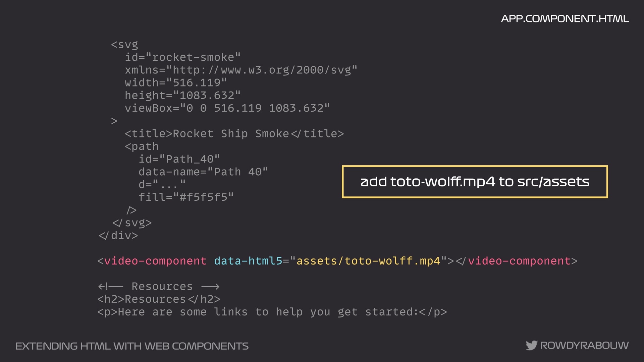Image resolution: width=644 pixels, height=362 pixels.
Task: Click the Twitter bird icon
Action: pos(531,345)
